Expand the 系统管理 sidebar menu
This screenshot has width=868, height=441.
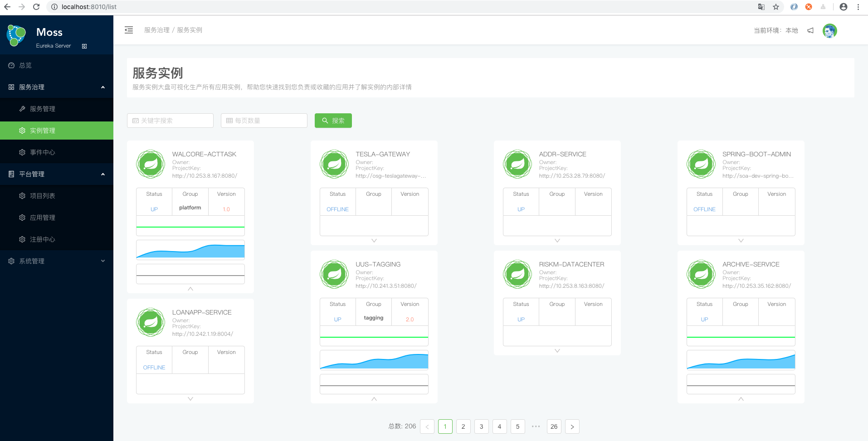pyautogui.click(x=57, y=261)
